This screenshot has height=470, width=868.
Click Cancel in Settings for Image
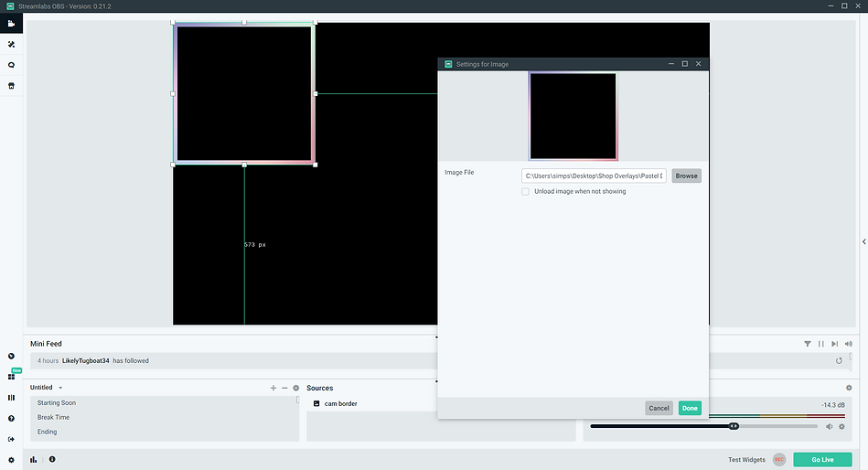click(x=659, y=408)
